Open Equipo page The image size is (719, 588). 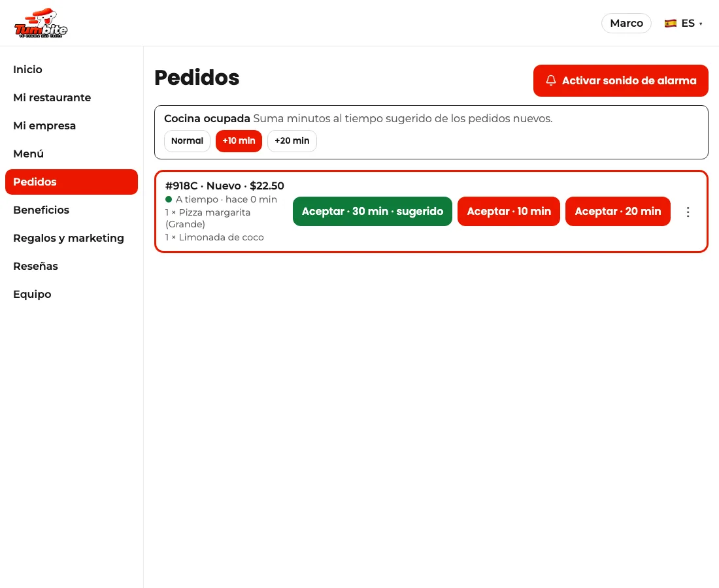point(71,294)
